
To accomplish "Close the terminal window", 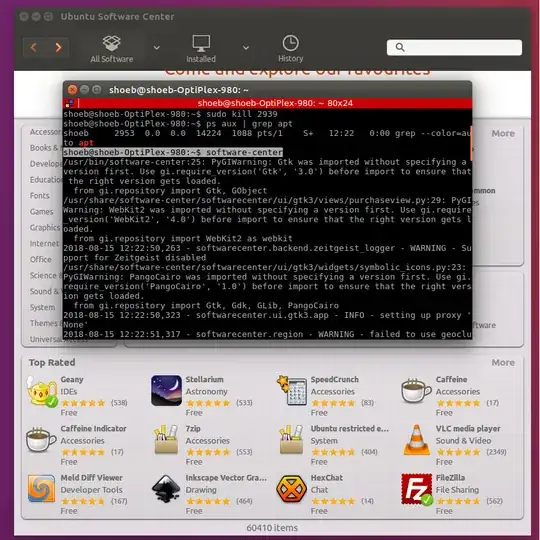I will [72, 90].
